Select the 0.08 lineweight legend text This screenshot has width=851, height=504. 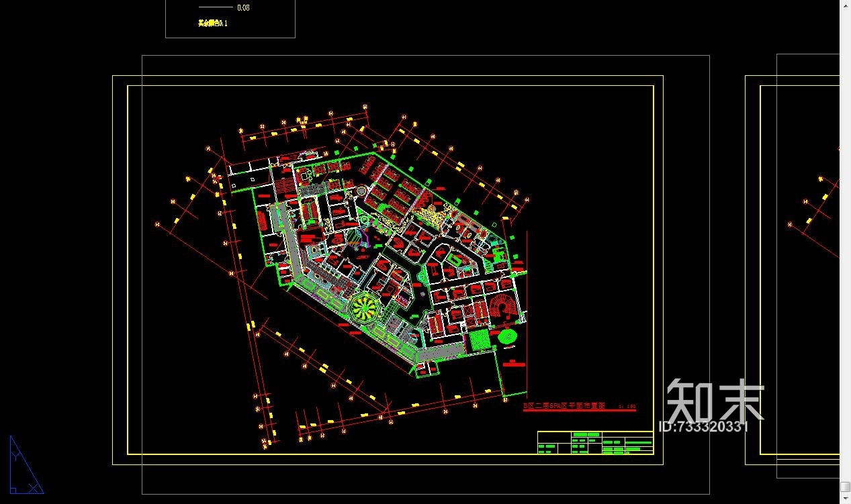pyautogui.click(x=243, y=8)
